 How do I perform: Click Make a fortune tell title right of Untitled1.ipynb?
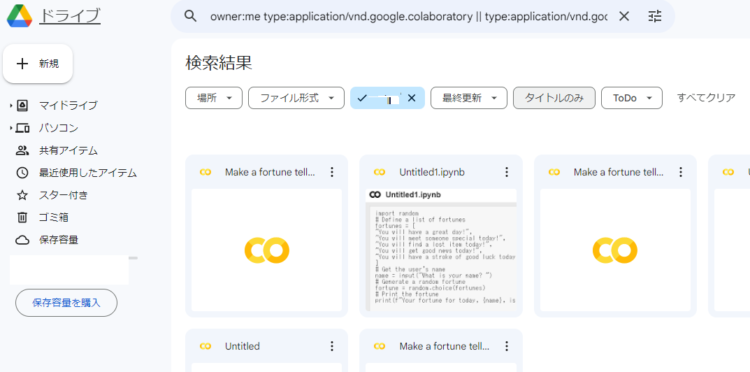(x=619, y=172)
